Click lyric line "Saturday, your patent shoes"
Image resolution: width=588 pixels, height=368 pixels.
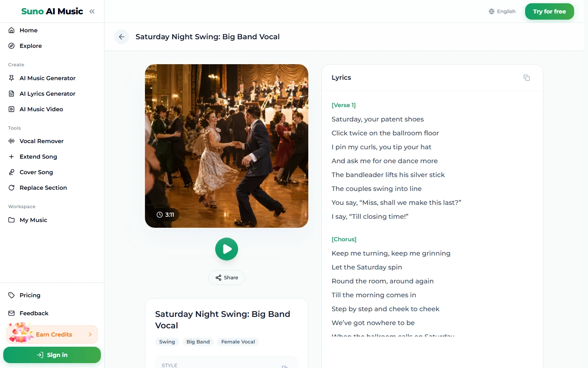[x=378, y=119]
